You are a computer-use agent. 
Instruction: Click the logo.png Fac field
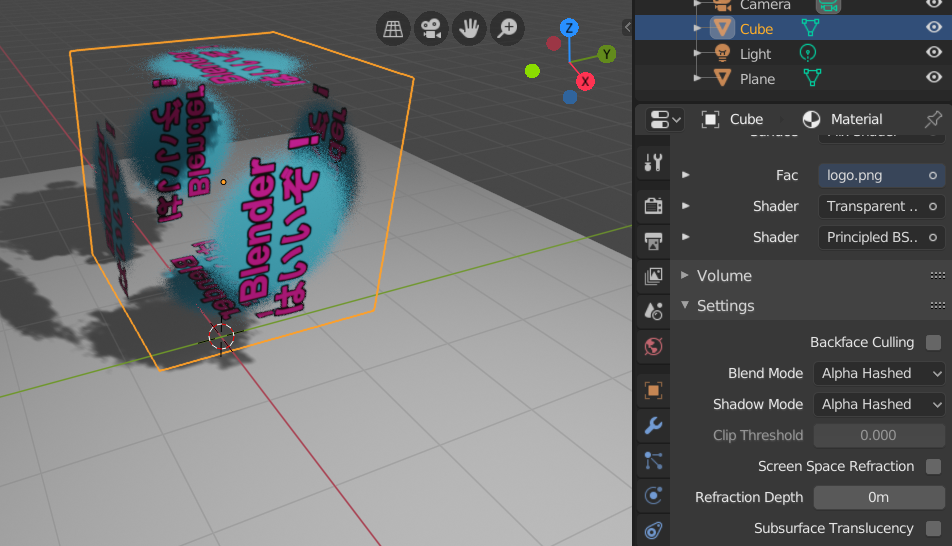click(881, 176)
